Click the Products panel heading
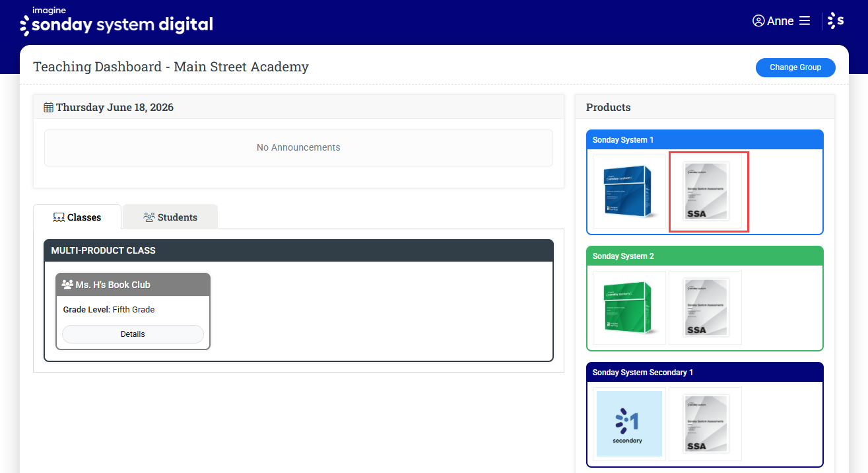 (x=608, y=107)
